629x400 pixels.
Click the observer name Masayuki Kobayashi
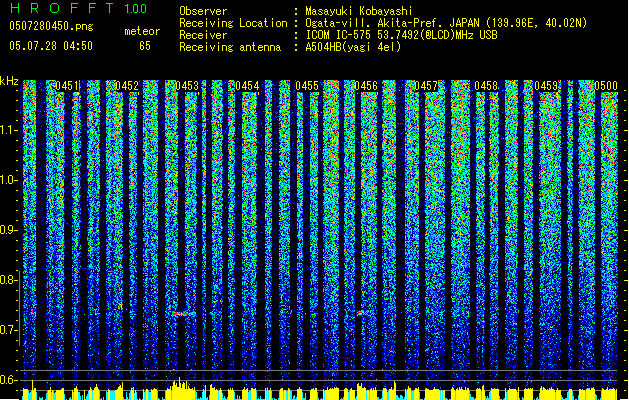coord(359,11)
